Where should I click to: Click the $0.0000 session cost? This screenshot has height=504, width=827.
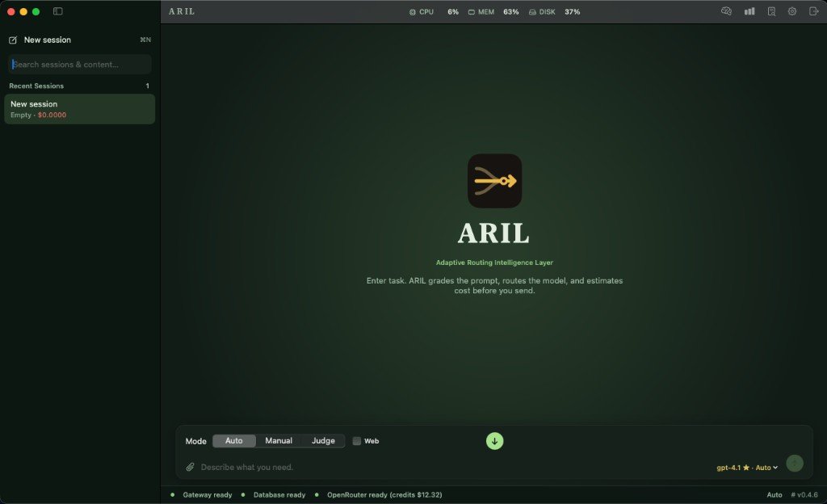52,115
